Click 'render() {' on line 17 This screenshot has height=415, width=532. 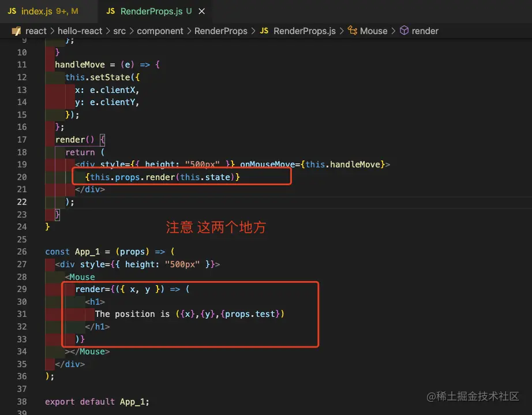(80, 140)
